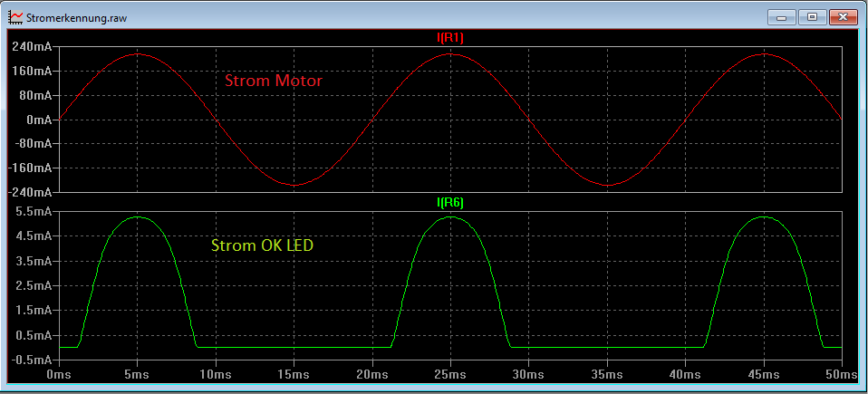
Task: Click the -160mA axis label in the upper plot
Action: click(32, 168)
